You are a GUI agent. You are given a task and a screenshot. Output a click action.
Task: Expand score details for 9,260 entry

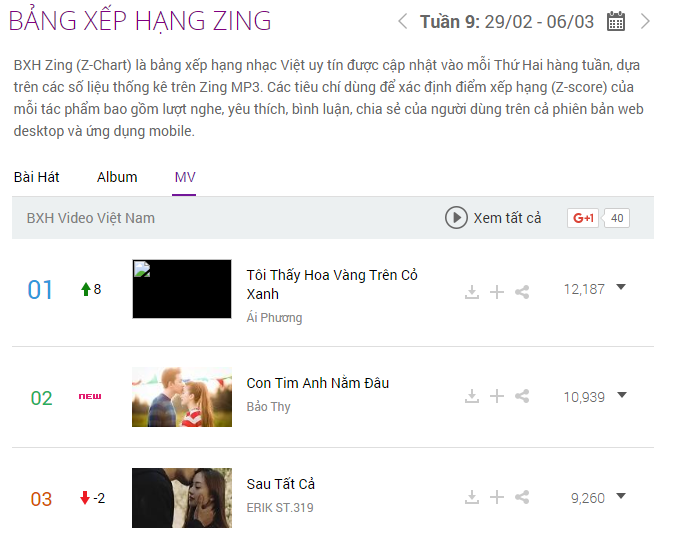(621, 496)
